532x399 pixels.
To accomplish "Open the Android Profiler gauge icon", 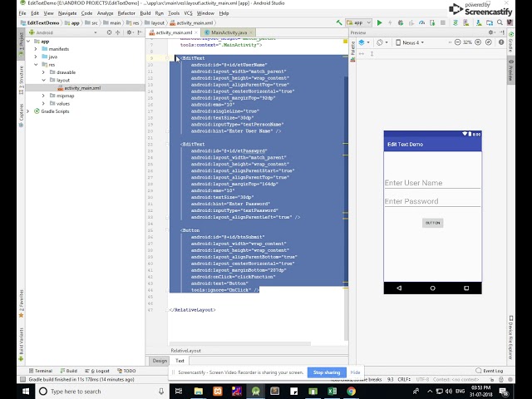I will (x=421, y=22).
